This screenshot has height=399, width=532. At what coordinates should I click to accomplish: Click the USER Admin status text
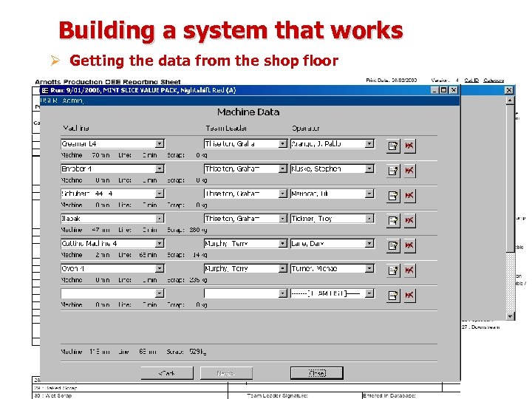pyautogui.click(x=62, y=100)
